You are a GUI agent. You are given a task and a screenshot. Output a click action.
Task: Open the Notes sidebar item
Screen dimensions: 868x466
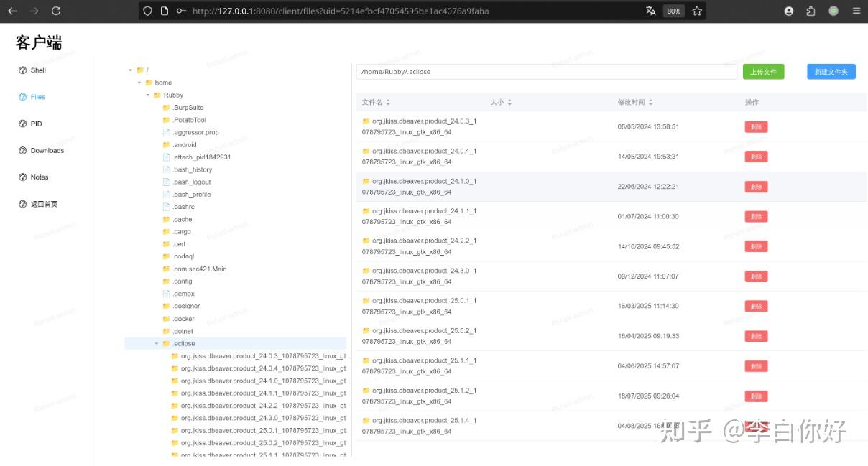tap(34, 177)
